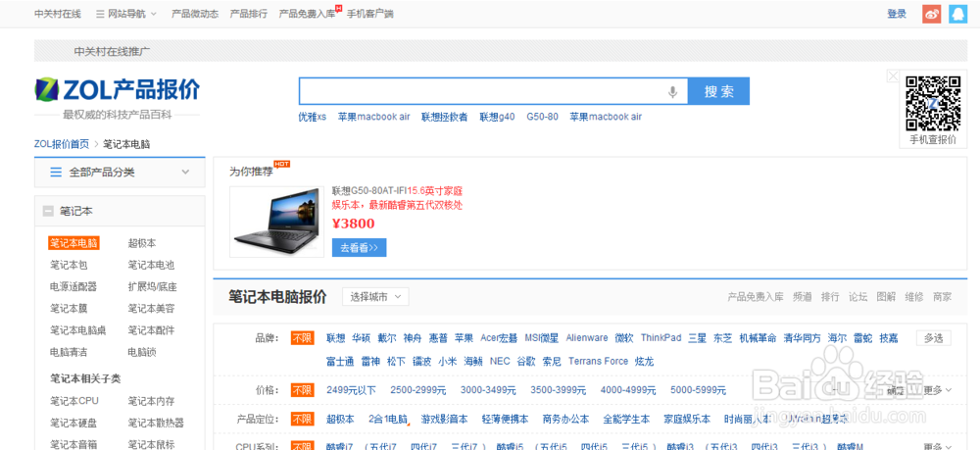The width and height of the screenshot is (980, 450).
Task: Click the 联想拯救者 hot search link
Action: [x=444, y=117]
